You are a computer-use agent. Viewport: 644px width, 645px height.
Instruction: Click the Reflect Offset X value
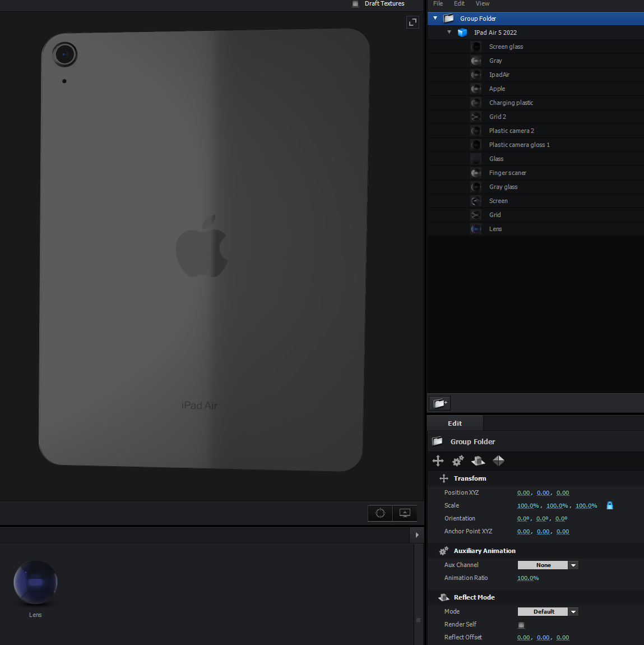[x=523, y=638]
